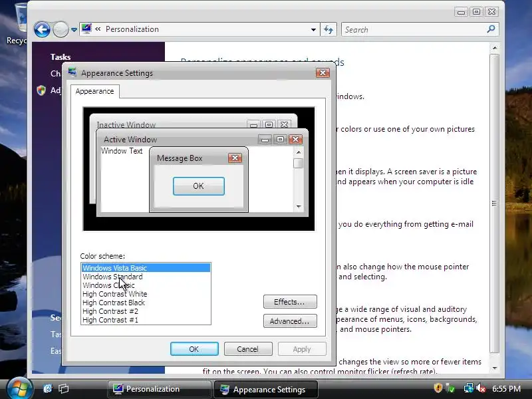Open the clock showing 6:55 PM
The image size is (532, 399).
tap(506, 388)
